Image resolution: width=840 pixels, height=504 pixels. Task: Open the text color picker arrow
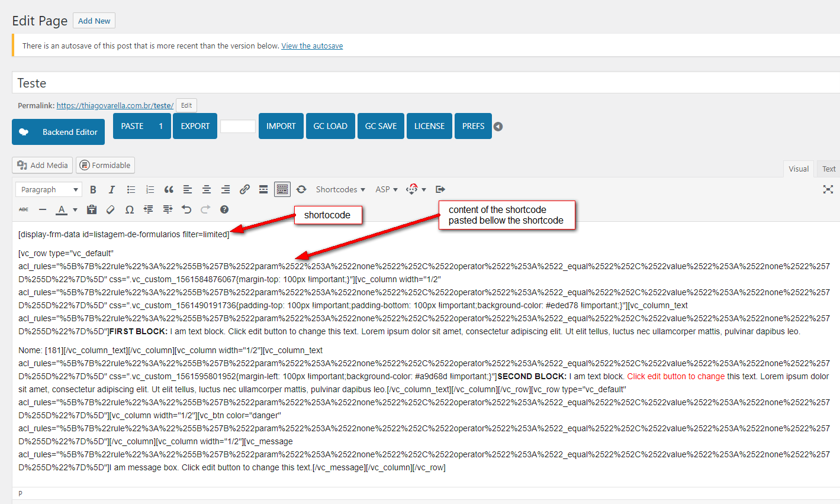pyautogui.click(x=75, y=209)
